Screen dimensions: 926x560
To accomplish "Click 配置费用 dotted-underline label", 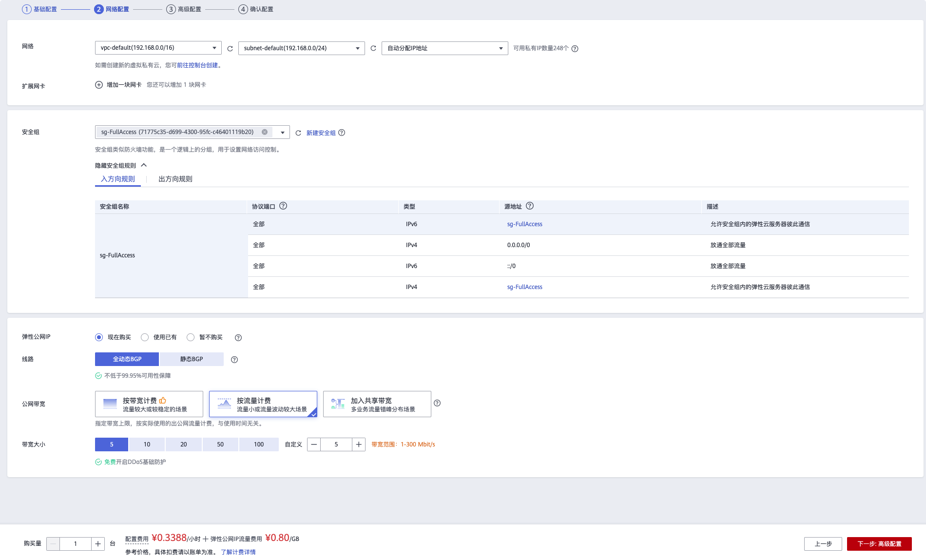I will point(137,539).
